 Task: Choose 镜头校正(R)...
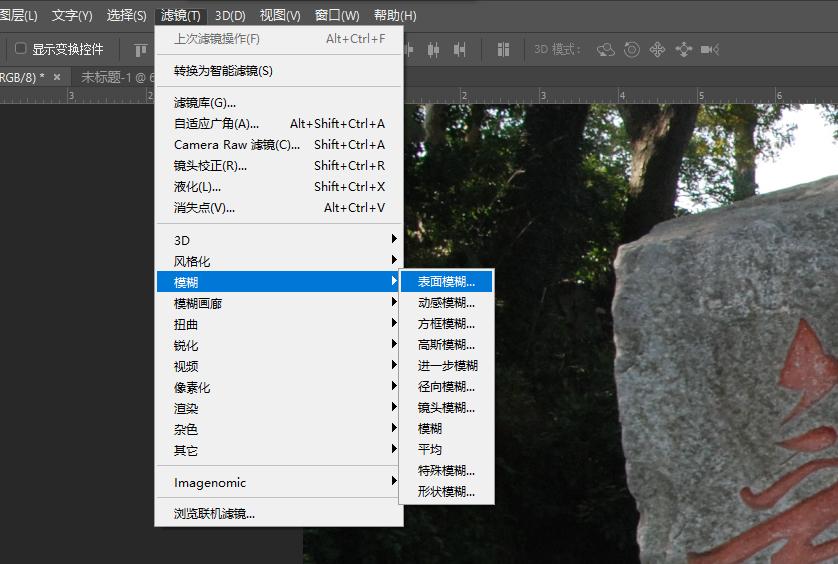[279, 166]
